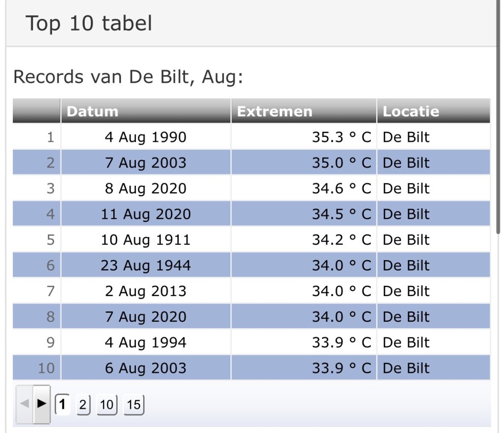Select row 1 dated 4 Aug 1990

[252, 137]
